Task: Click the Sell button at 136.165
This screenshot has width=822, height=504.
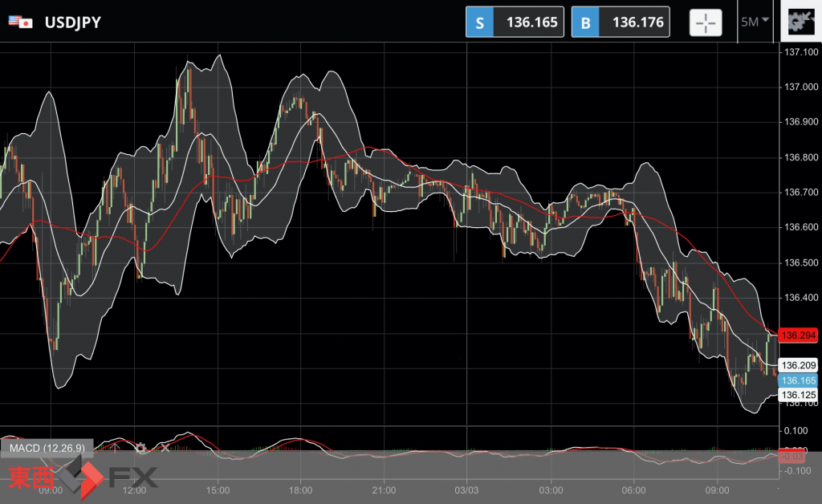Action: click(515, 22)
